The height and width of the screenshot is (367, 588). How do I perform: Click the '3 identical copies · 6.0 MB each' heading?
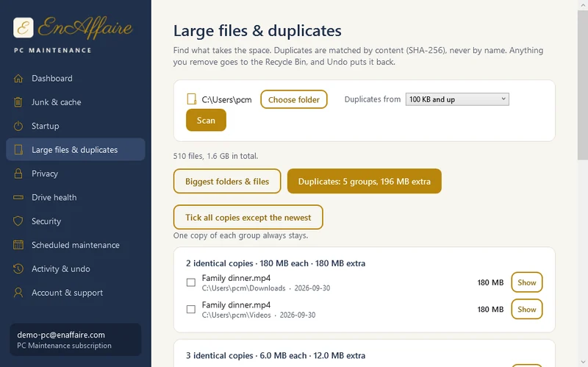coord(276,355)
